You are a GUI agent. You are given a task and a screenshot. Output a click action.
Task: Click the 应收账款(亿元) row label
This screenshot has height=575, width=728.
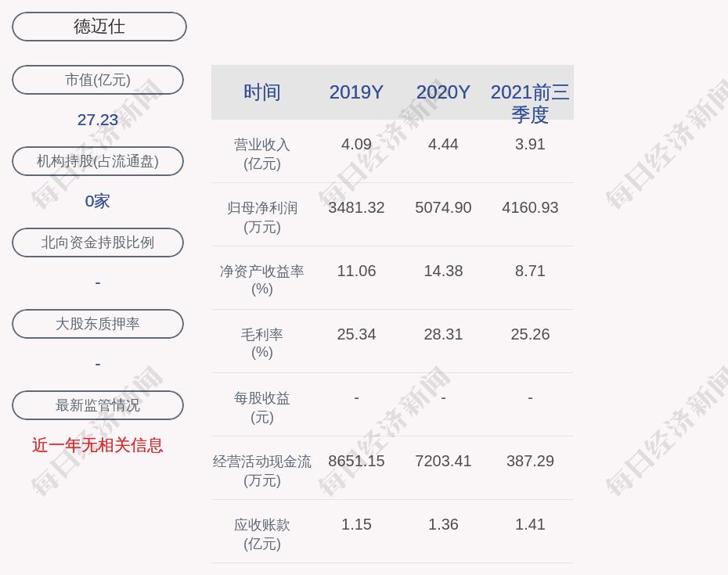261,534
